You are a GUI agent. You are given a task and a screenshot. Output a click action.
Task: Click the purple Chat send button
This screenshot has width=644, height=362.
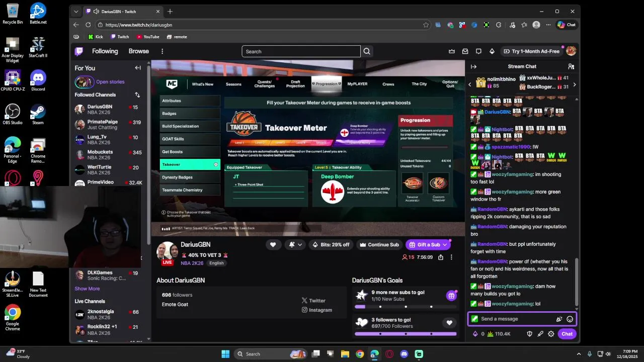click(567, 334)
